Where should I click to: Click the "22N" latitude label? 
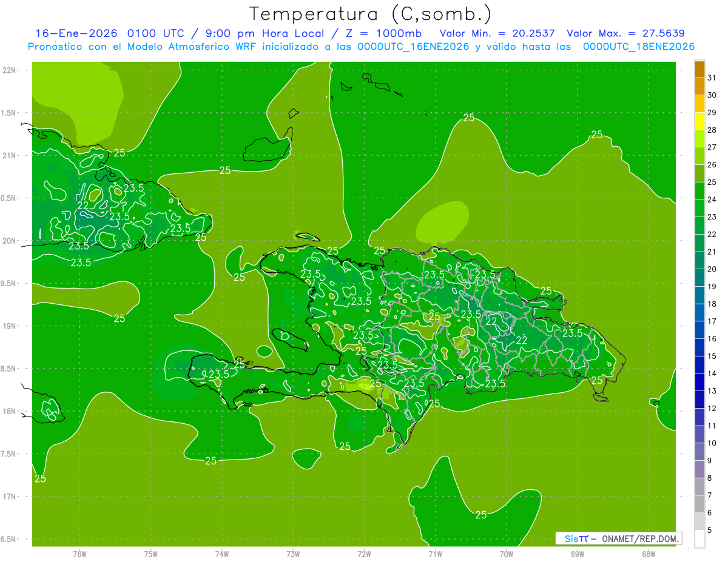point(10,70)
